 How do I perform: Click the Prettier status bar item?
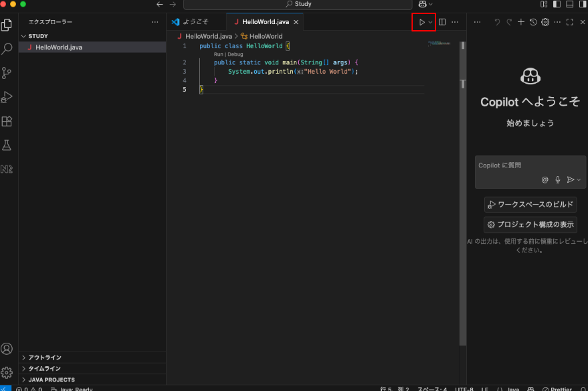point(557,389)
